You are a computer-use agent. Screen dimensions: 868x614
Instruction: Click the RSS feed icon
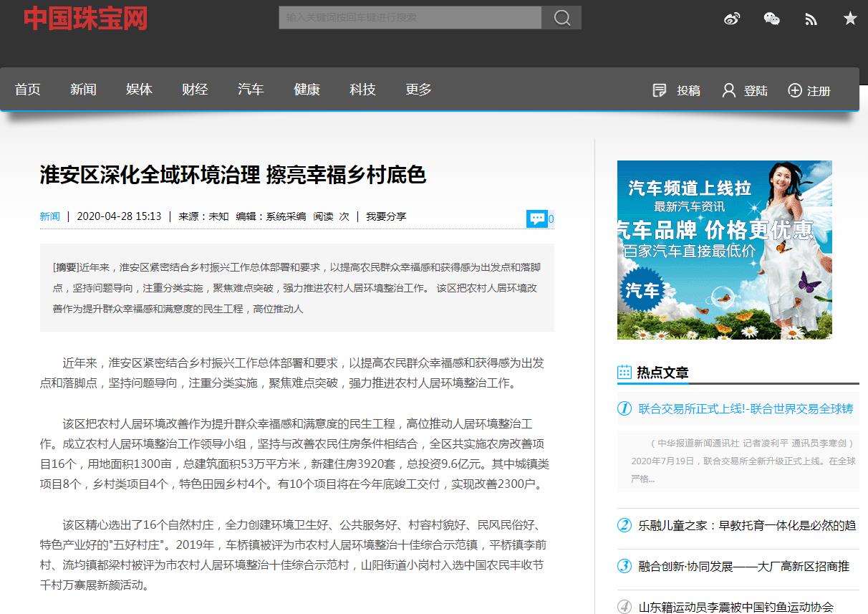coord(811,19)
